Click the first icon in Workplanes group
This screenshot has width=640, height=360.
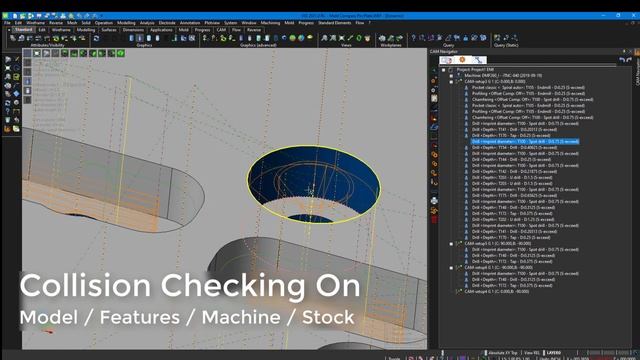coord(382,38)
